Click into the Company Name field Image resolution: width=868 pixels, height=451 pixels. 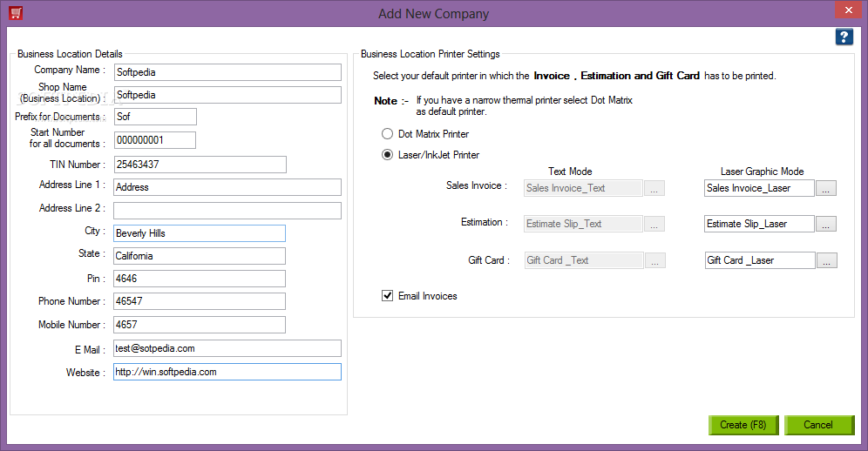pyautogui.click(x=227, y=72)
